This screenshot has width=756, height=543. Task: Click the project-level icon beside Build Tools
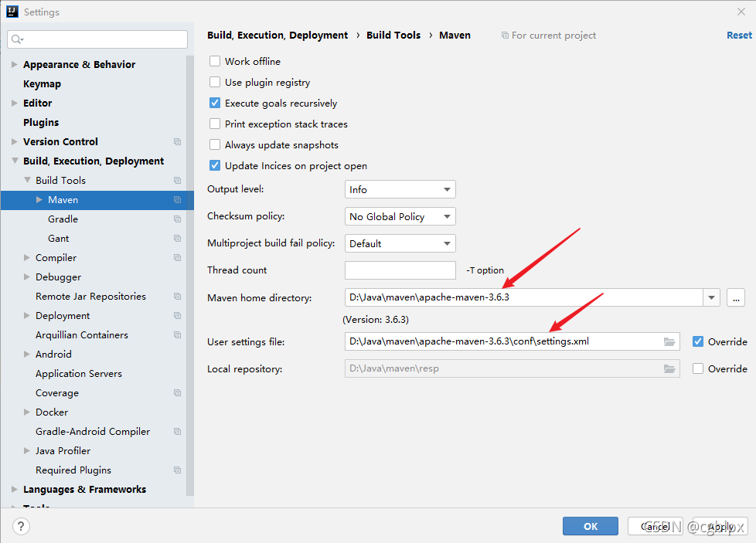click(178, 180)
